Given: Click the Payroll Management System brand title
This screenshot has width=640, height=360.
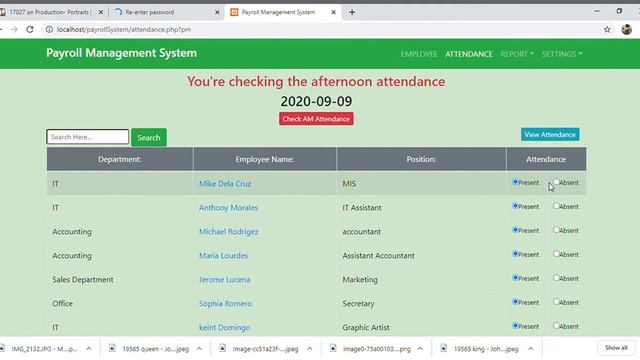Looking at the screenshot, I should (121, 53).
